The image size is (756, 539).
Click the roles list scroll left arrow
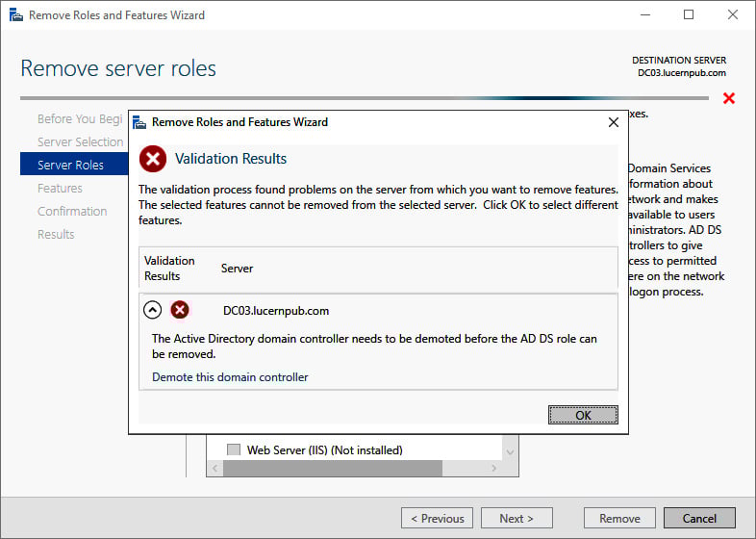[x=215, y=468]
